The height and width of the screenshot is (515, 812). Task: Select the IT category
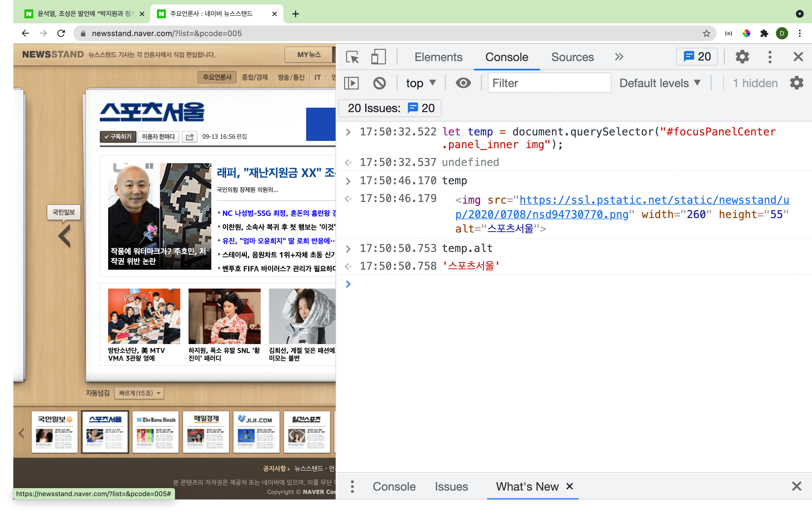click(317, 77)
